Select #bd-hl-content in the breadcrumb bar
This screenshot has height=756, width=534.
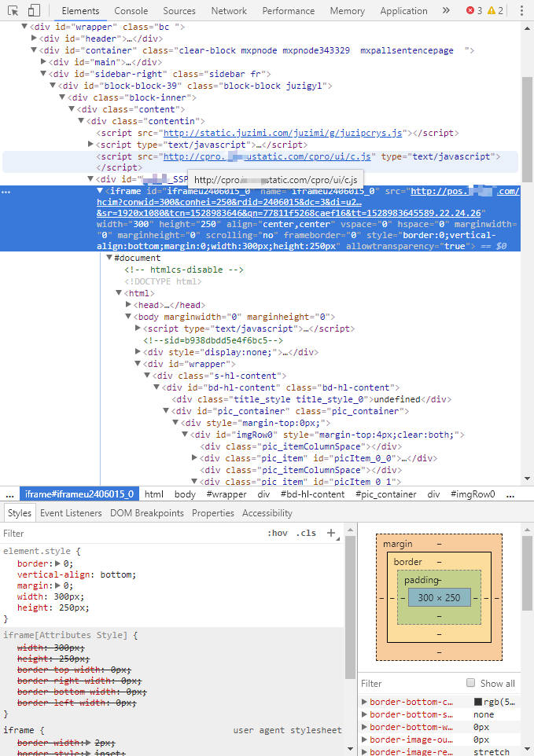(x=312, y=494)
